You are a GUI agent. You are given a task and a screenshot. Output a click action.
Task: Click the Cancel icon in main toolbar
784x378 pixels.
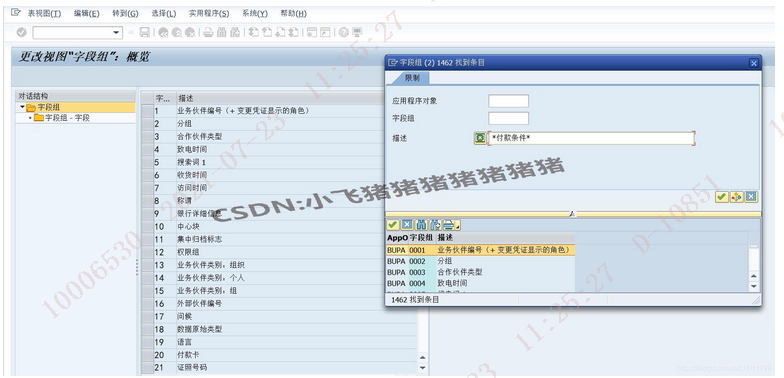pyautogui.click(x=190, y=32)
